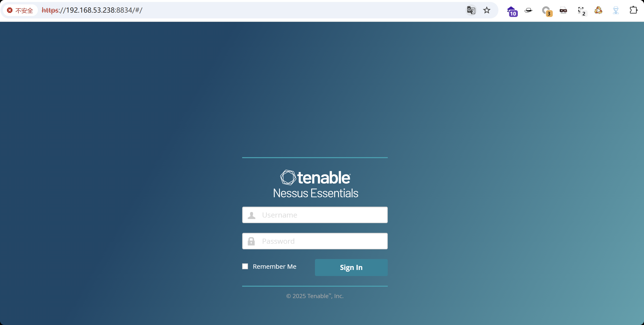Focus the Username input field
Viewport: 644px width, 325px height.
(322, 215)
